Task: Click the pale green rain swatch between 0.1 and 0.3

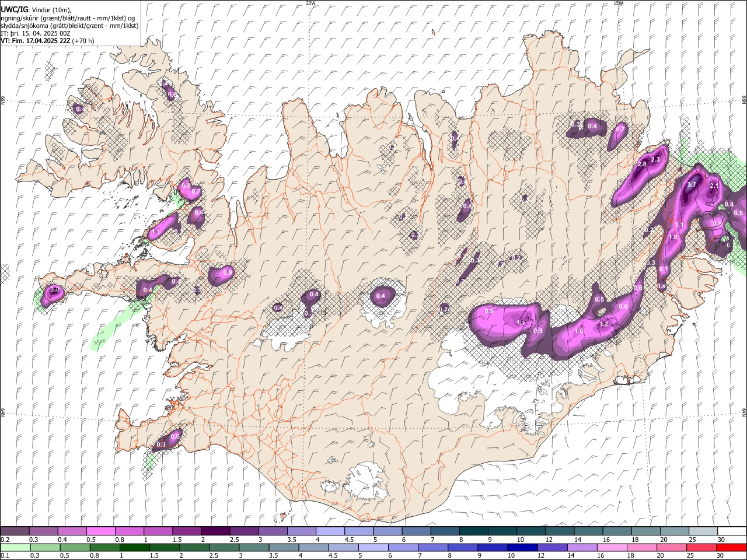Action: click(15, 547)
